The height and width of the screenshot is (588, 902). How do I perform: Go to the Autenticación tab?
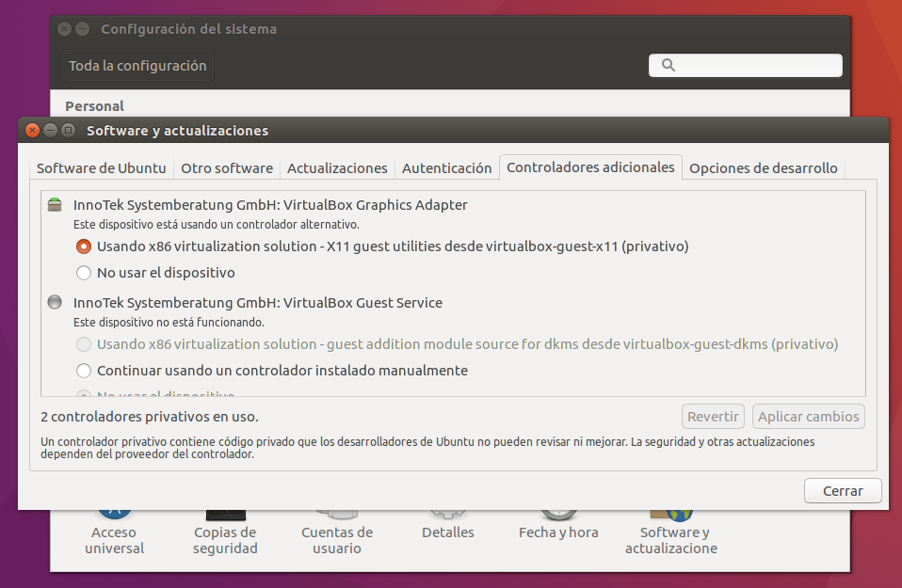[x=447, y=168]
